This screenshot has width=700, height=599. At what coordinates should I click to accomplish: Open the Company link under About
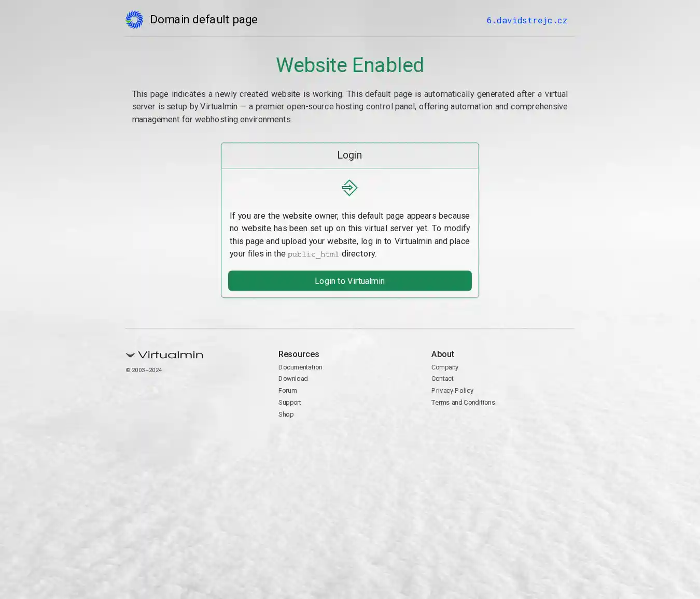pos(445,367)
